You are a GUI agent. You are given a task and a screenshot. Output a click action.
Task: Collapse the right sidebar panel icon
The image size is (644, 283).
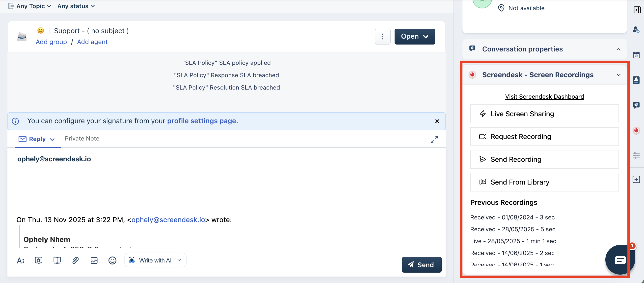click(x=637, y=10)
